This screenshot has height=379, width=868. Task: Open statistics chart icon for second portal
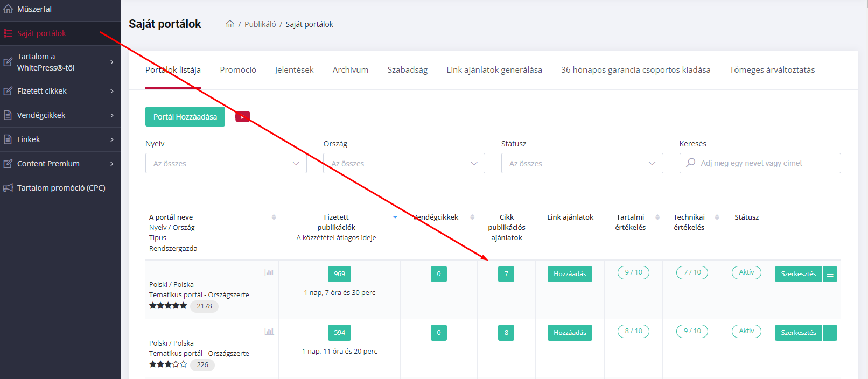(269, 332)
